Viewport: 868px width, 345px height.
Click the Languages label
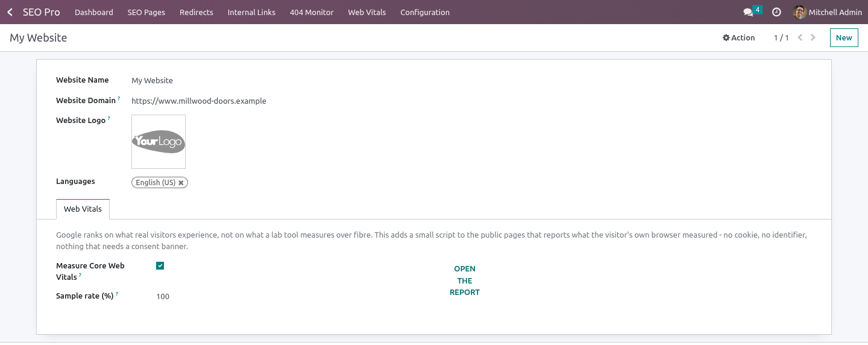pos(75,181)
